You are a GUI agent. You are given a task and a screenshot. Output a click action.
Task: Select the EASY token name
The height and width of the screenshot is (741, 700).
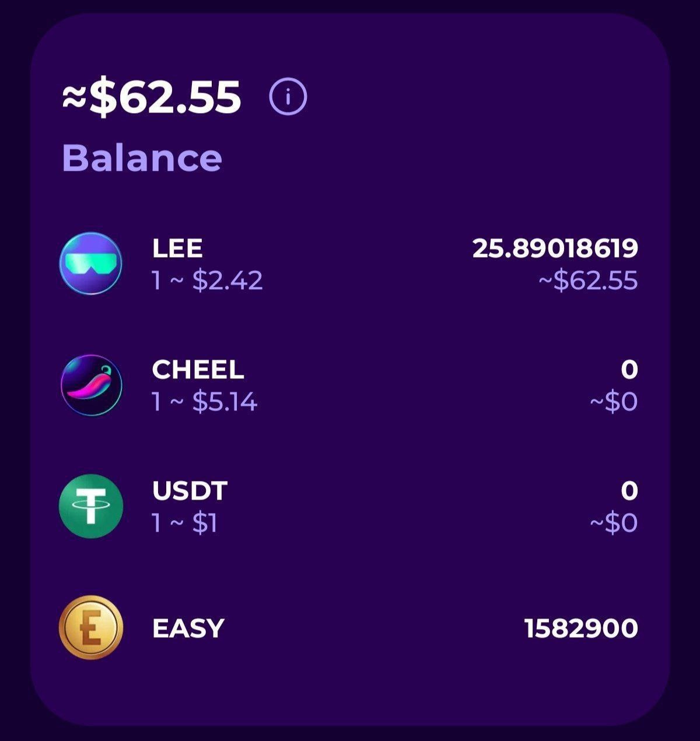188,628
